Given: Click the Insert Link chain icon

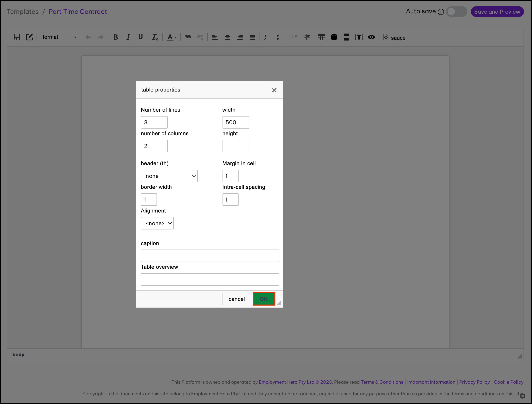Looking at the screenshot, I should (x=188, y=37).
